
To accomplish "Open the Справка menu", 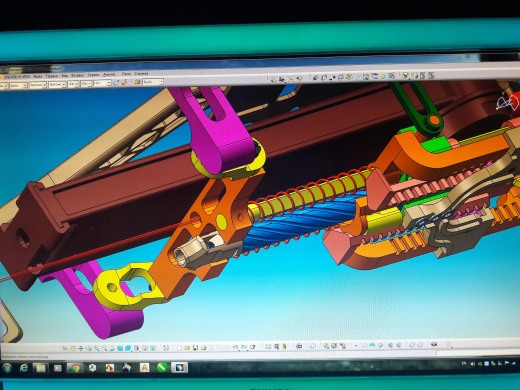I will (x=141, y=73).
